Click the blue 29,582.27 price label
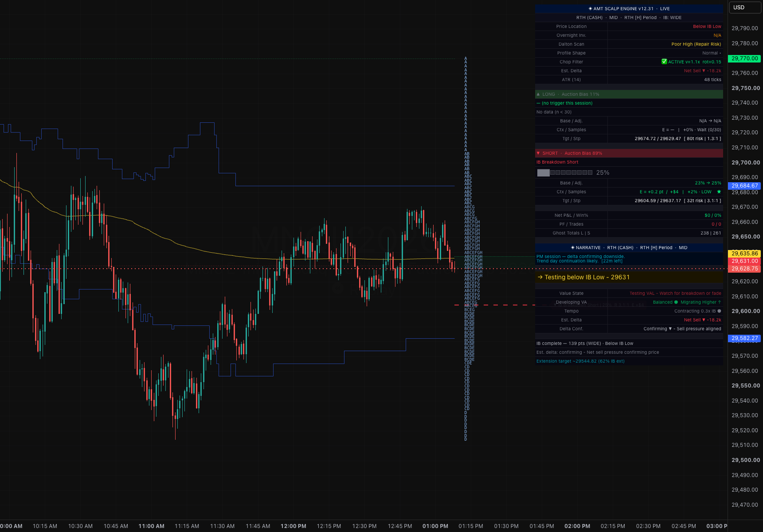 745,338
